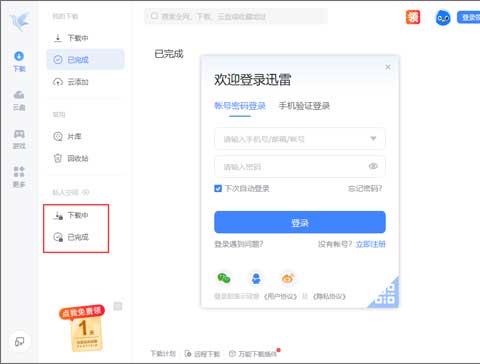The height and width of the screenshot is (364, 480).
Task: Open the 《隐私协议》 link
Action: click(x=329, y=296)
